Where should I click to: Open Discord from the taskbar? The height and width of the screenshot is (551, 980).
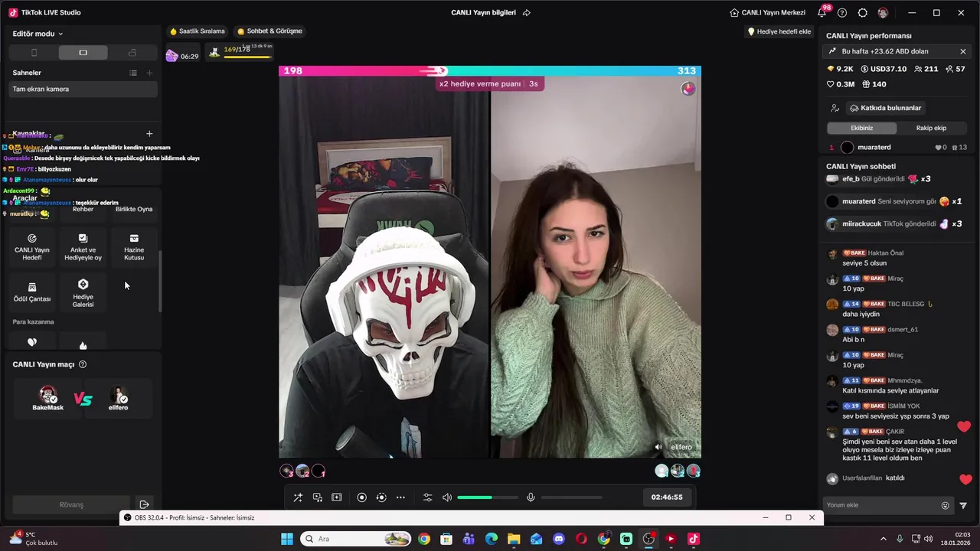559,539
